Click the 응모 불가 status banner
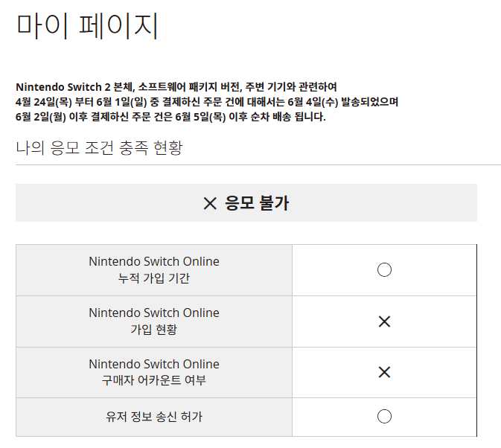The width and height of the screenshot is (501, 448). [x=246, y=202]
